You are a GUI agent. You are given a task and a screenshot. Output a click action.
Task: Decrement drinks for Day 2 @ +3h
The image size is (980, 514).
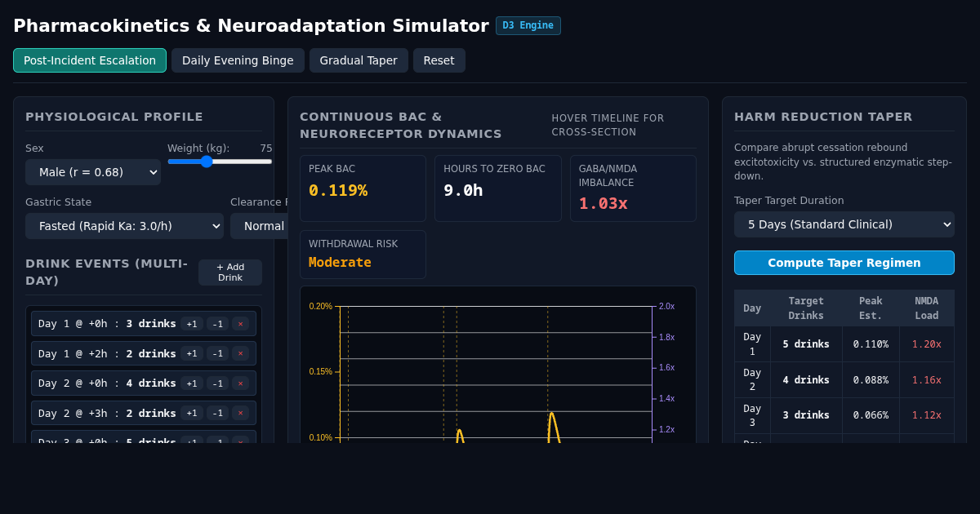217,413
